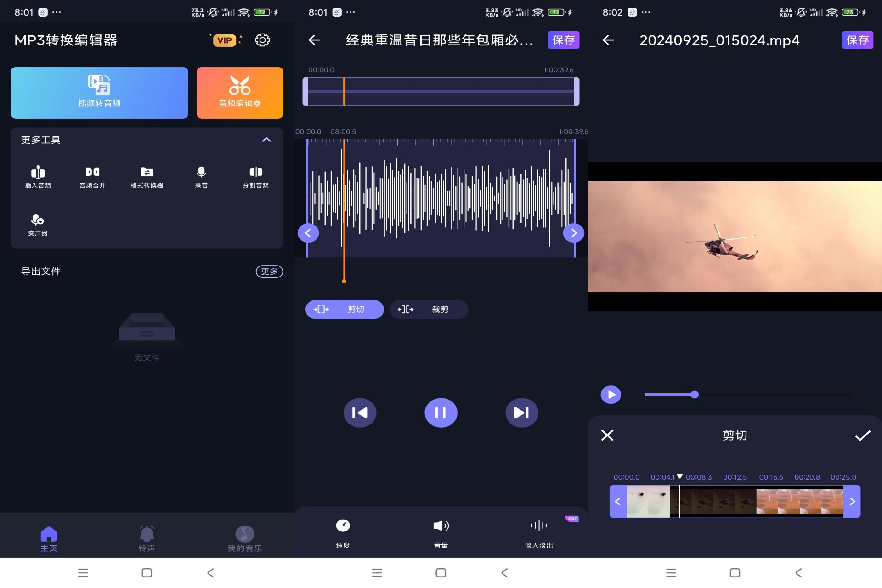
Task: Tap the VIP badge
Action: [x=225, y=40]
